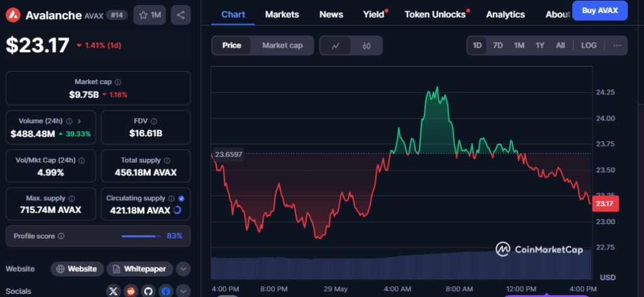Select 1D time range
Viewport: 644px width, 297px height.
click(477, 45)
